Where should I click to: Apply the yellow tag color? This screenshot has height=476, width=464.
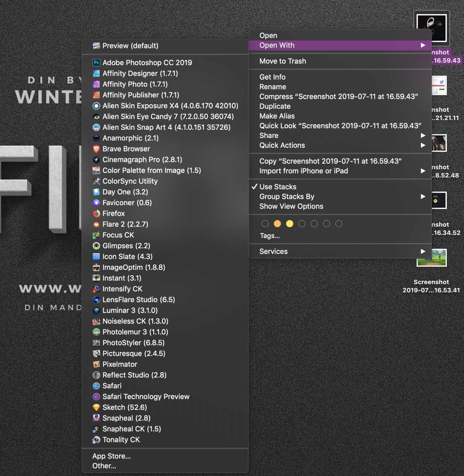click(290, 224)
